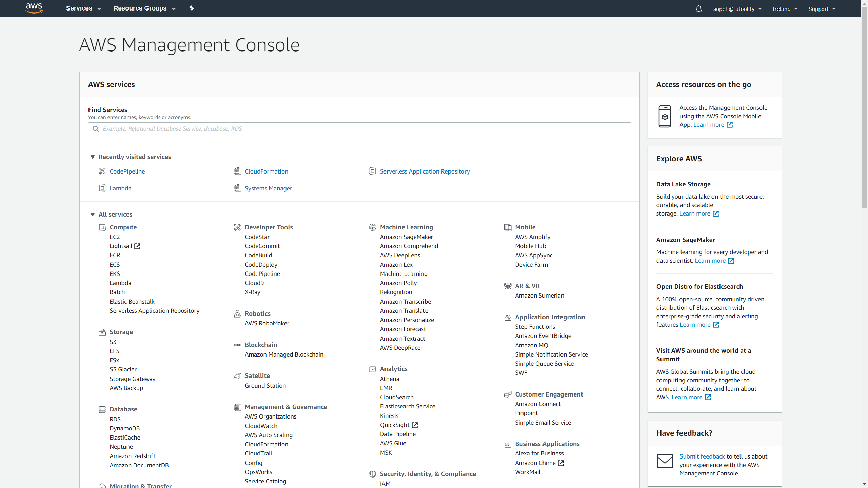Click the Storage category icon
The width and height of the screenshot is (868, 488).
click(102, 332)
